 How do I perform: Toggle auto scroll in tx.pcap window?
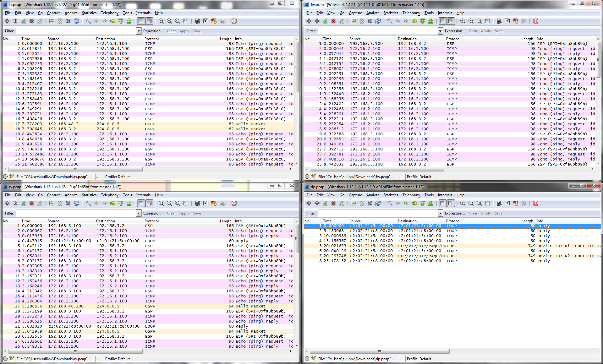tap(149, 21)
